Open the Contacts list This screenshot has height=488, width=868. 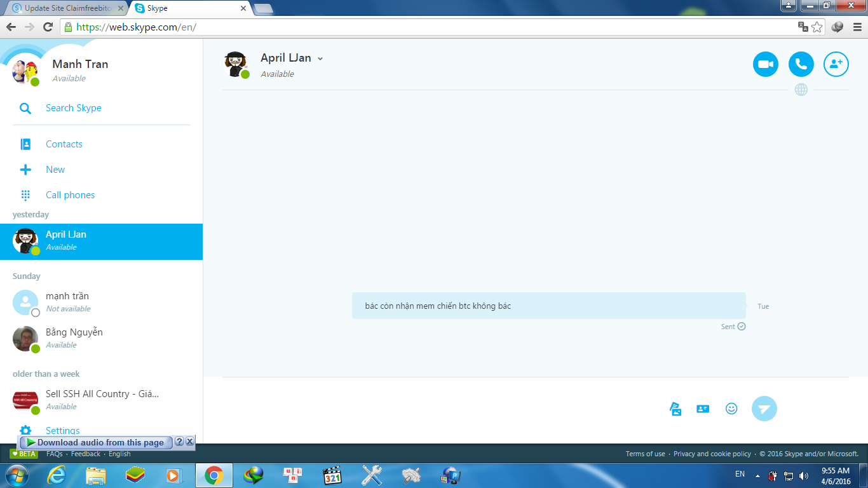(64, 144)
